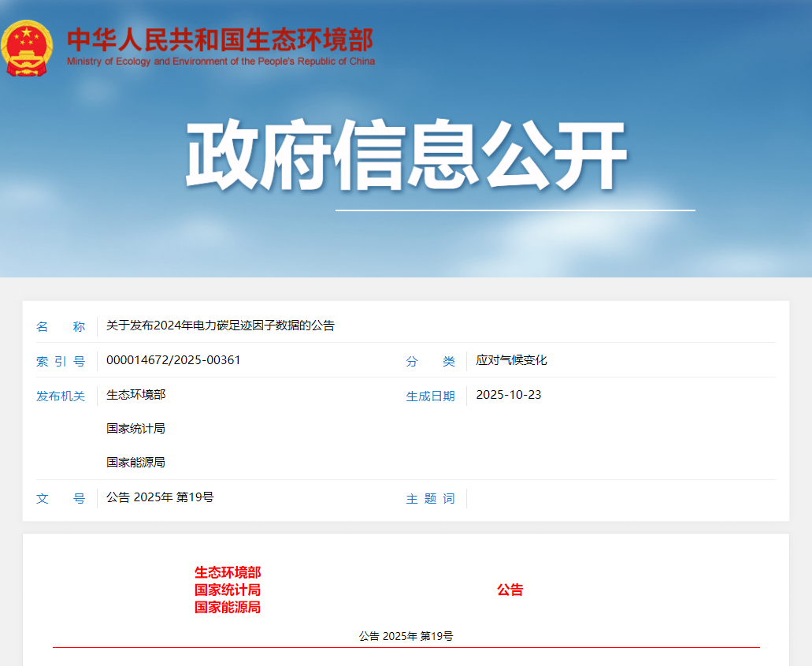Click the category value 应对气候变化
Image resolution: width=812 pixels, height=666 pixels.
[x=511, y=360]
